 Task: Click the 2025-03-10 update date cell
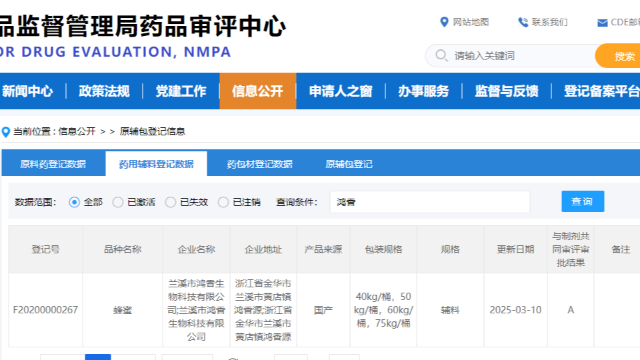coord(516,310)
